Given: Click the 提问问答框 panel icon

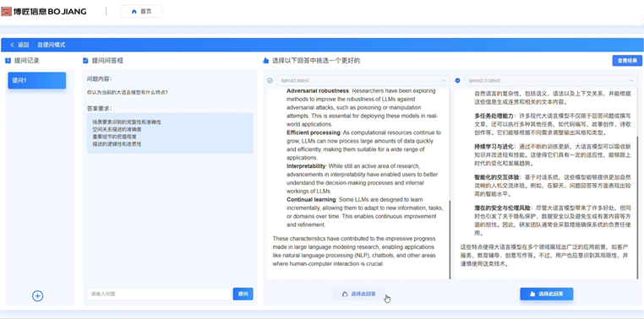Looking at the screenshot, I should point(85,61).
